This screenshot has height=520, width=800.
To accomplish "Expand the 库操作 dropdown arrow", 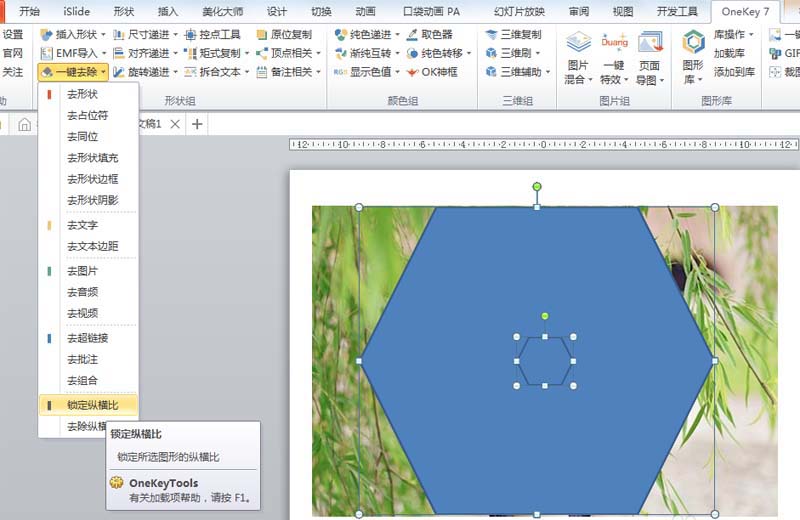I will click(x=751, y=35).
